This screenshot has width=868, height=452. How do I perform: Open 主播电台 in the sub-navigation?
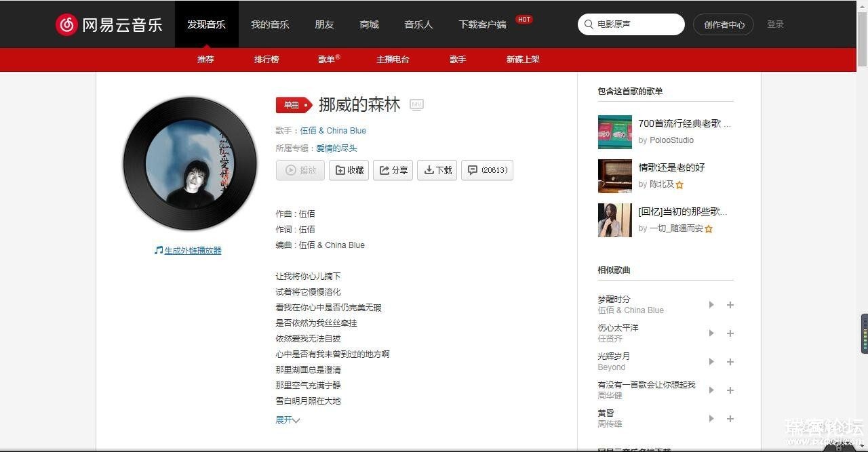(393, 60)
